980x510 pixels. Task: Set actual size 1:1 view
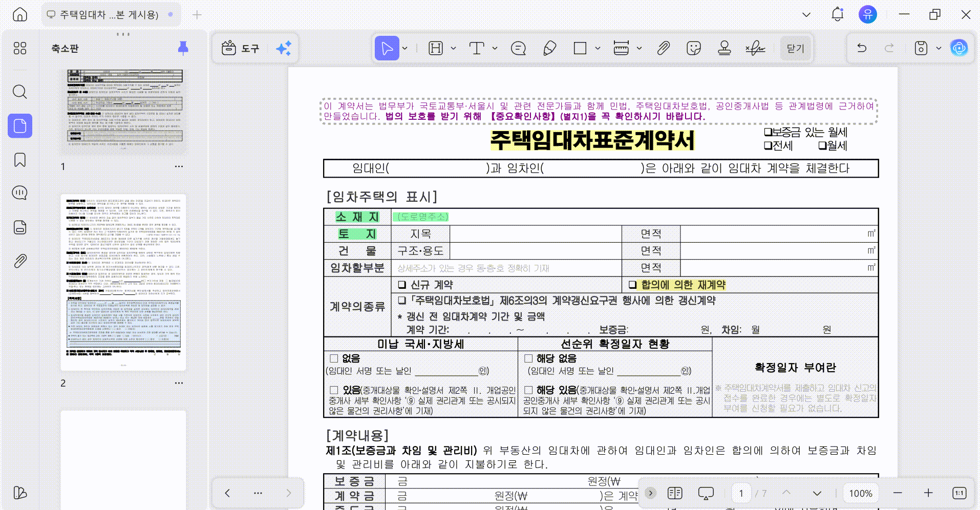959,493
